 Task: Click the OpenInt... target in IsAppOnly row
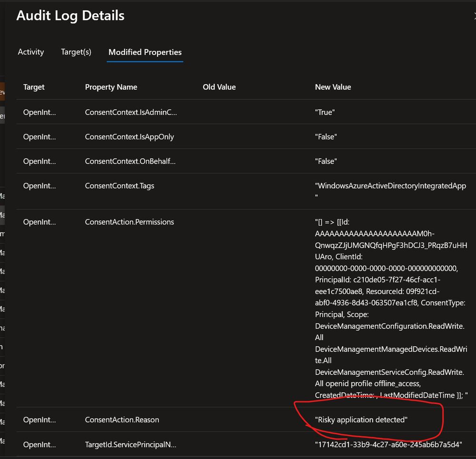tap(40, 137)
